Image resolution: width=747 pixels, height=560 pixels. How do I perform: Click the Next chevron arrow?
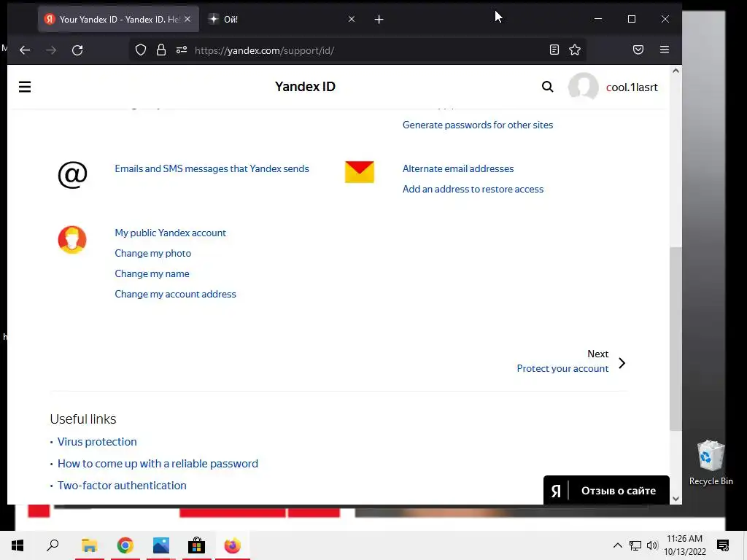[622, 363]
